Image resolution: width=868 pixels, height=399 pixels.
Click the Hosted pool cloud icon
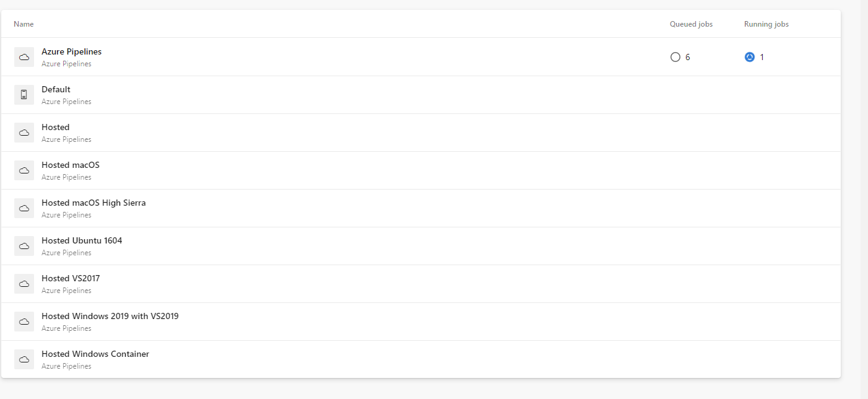pos(24,133)
